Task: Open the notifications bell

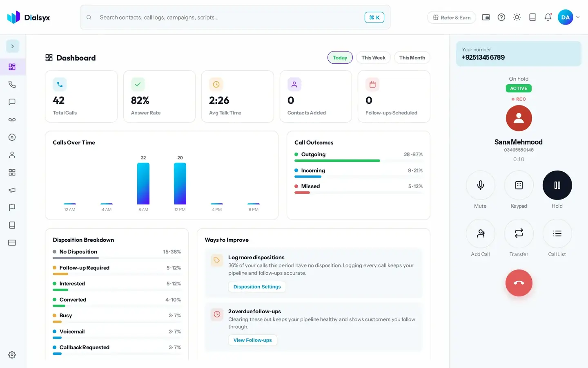Action: click(x=548, y=17)
